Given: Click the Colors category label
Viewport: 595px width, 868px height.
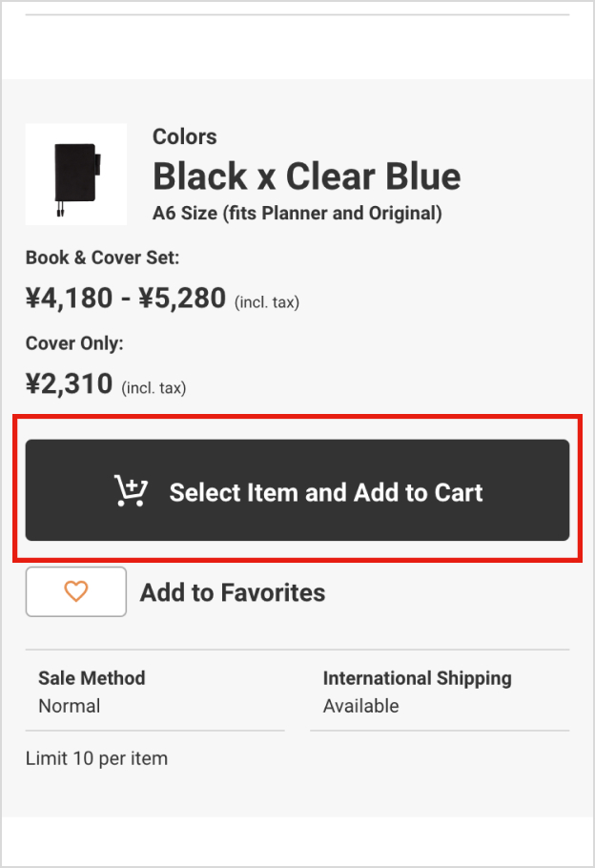Looking at the screenshot, I should point(184,136).
